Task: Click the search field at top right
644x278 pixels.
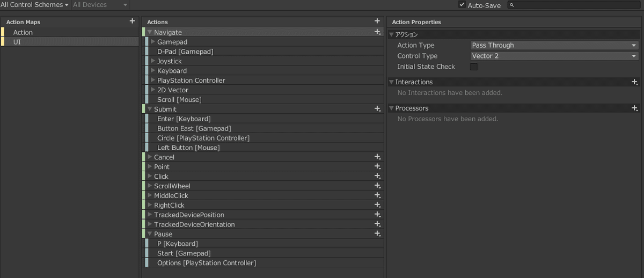Action: click(x=574, y=5)
